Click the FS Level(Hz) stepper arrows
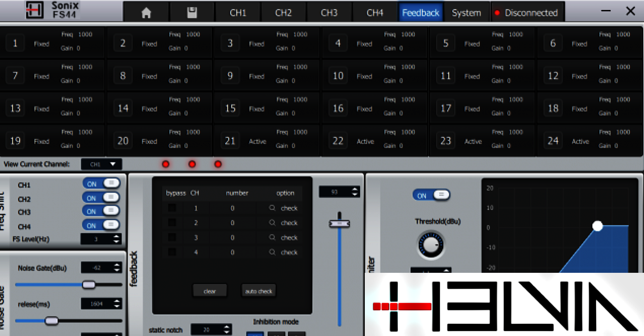 coord(116,239)
